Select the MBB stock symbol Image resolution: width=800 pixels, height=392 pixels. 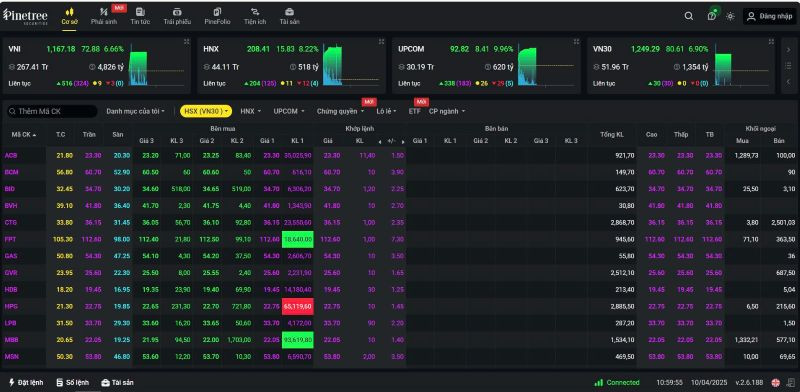tap(11, 340)
